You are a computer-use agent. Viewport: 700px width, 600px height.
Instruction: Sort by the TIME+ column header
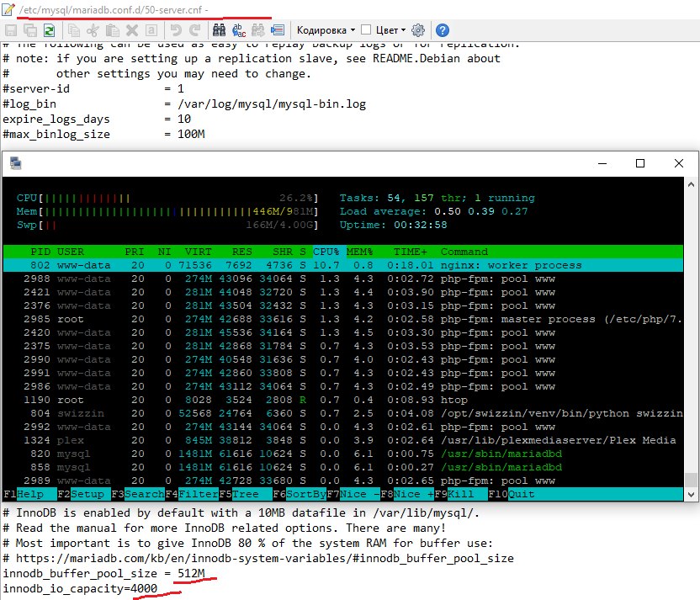411,252
